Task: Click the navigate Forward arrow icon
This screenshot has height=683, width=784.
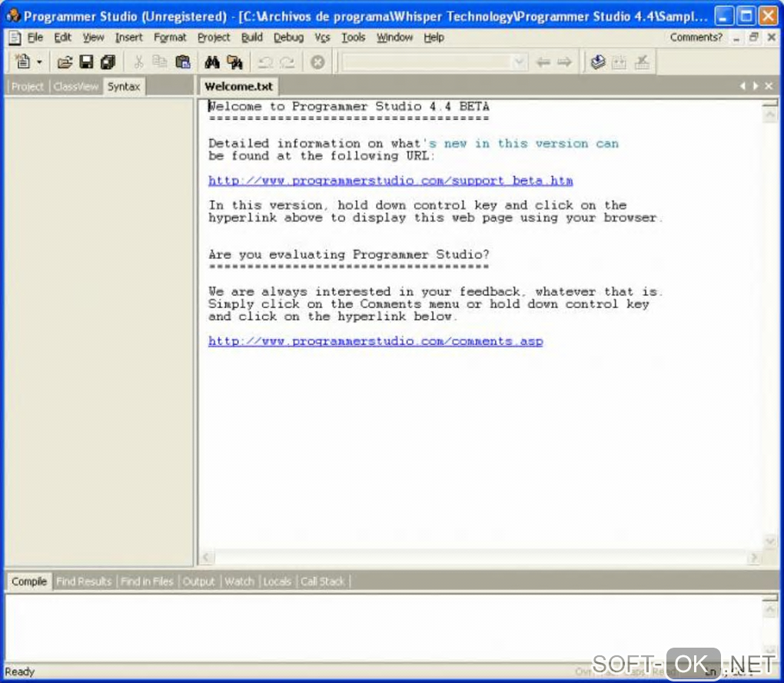Action: coord(564,62)
